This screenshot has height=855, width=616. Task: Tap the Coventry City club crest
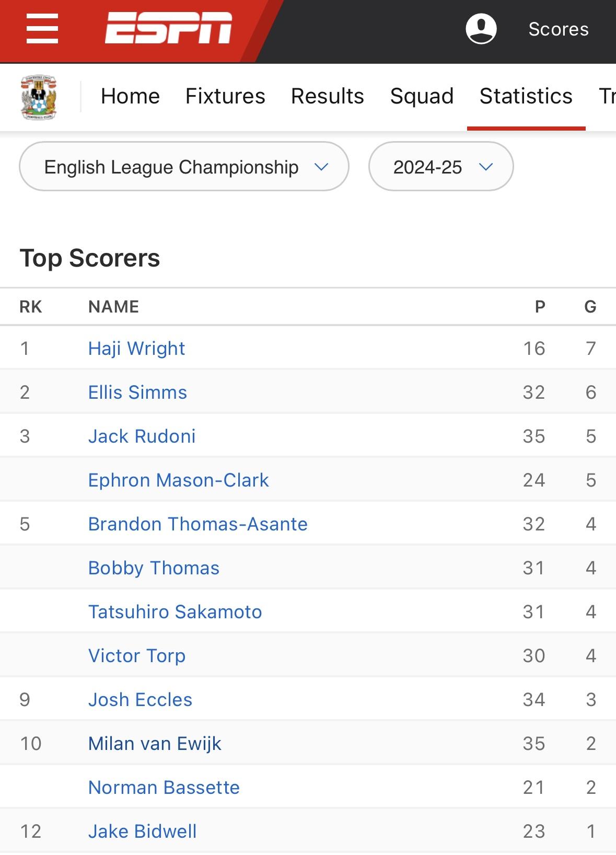39,97
